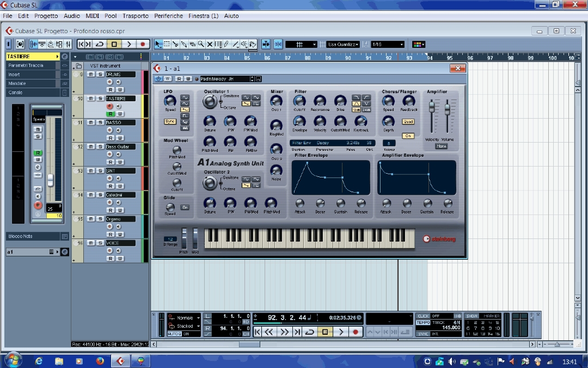Solo the SINT track
Viewport: 588px width, 368px height.
(100, 171)
